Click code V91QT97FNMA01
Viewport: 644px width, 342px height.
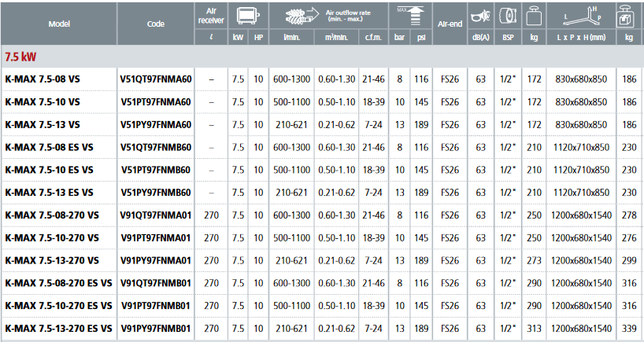156,215
